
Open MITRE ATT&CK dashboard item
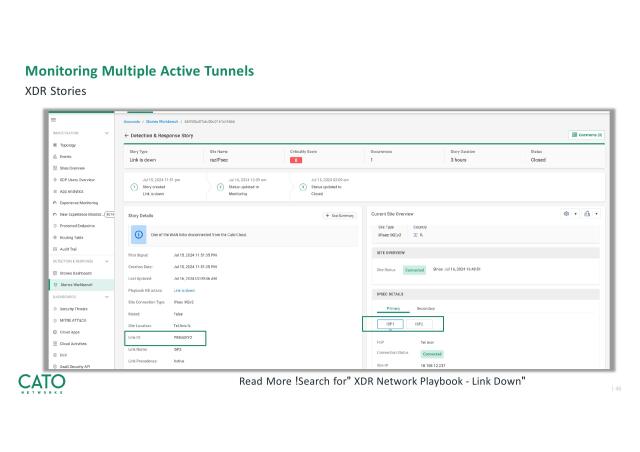point(76,320)
